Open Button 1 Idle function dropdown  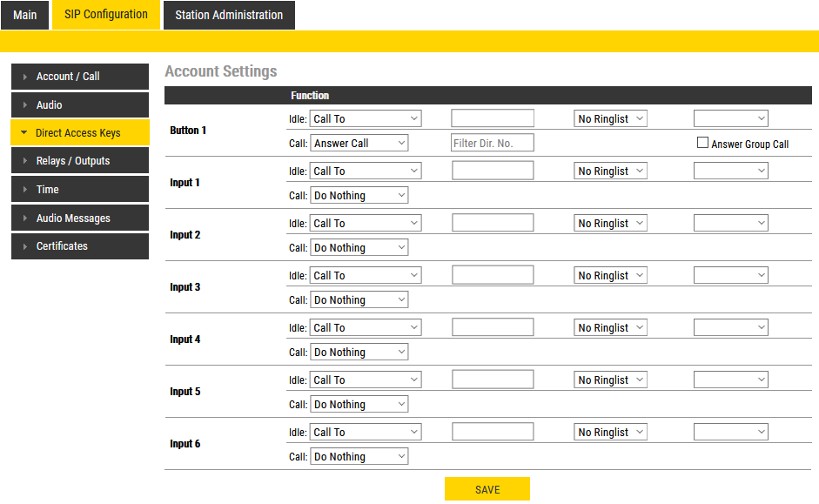pos(366,118)
